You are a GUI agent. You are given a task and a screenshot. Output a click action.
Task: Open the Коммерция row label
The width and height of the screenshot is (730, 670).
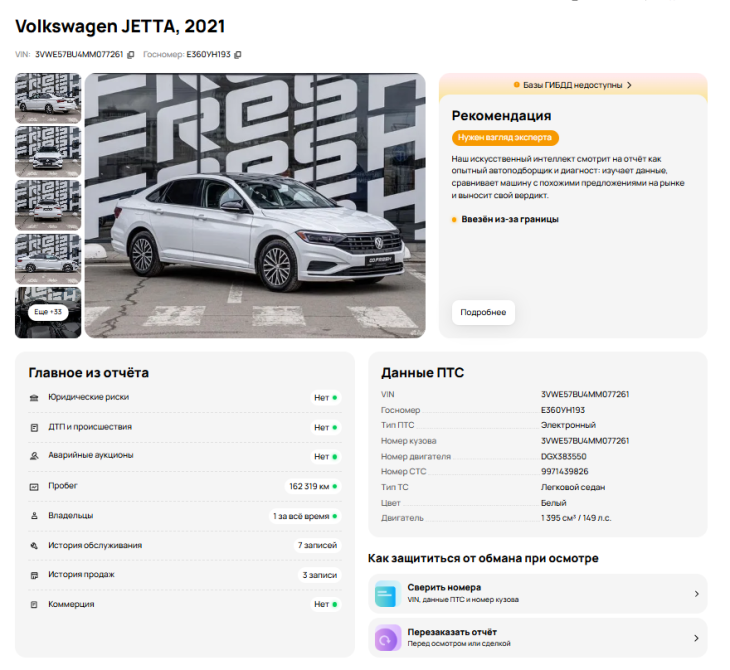tap(71, 604)
